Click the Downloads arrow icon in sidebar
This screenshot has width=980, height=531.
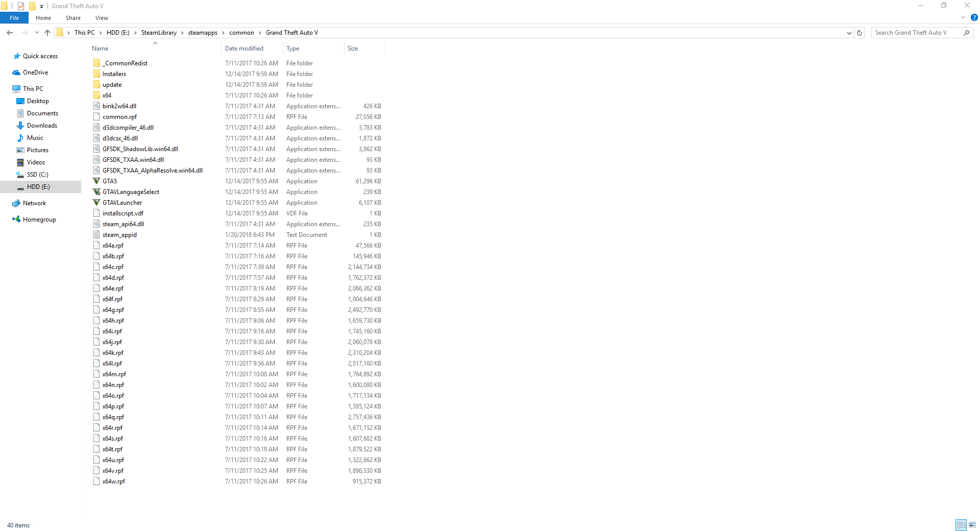click(20, 126)
